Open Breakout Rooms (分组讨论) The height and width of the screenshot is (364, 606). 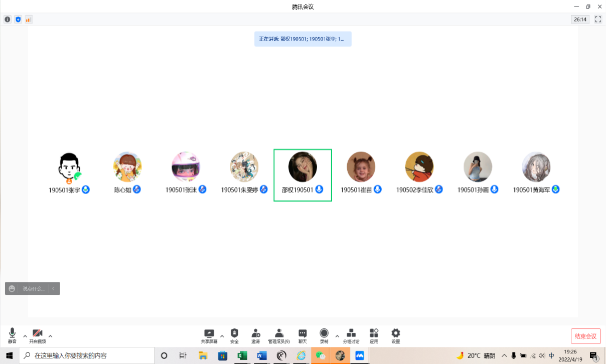351,335
